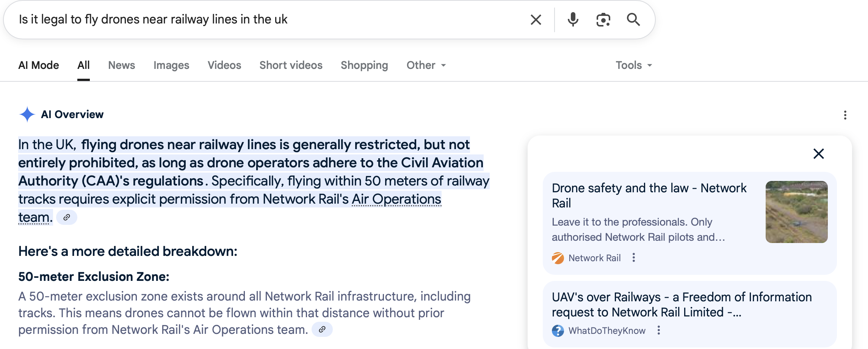Viewport: 868px width, 349px height.
Task: Open more options for WhatDoTheyKnow source
Action: (659, 330)
